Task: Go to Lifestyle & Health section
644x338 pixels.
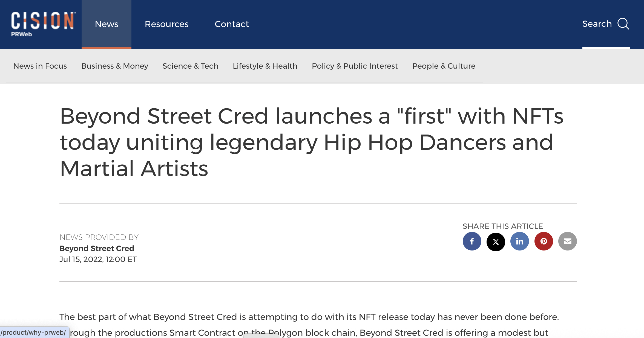Action: (x=265, y=66)
